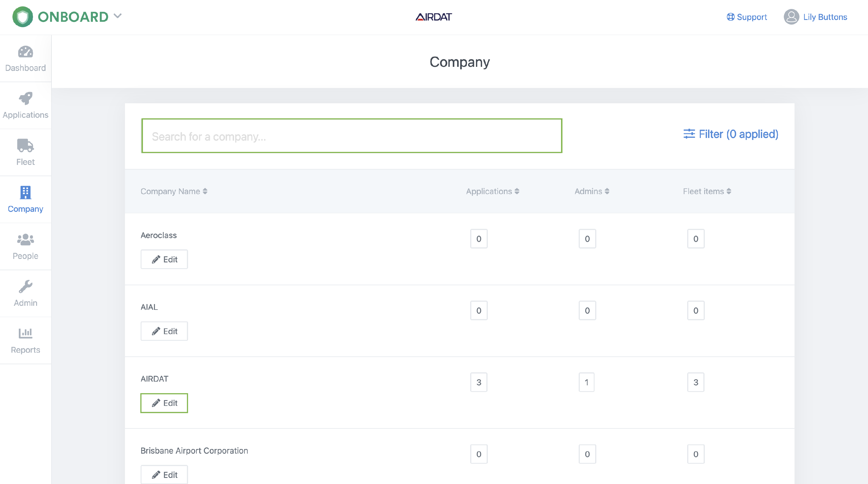Click the company search input field
Screen dimensions: 868x484
tap(352, 136)
